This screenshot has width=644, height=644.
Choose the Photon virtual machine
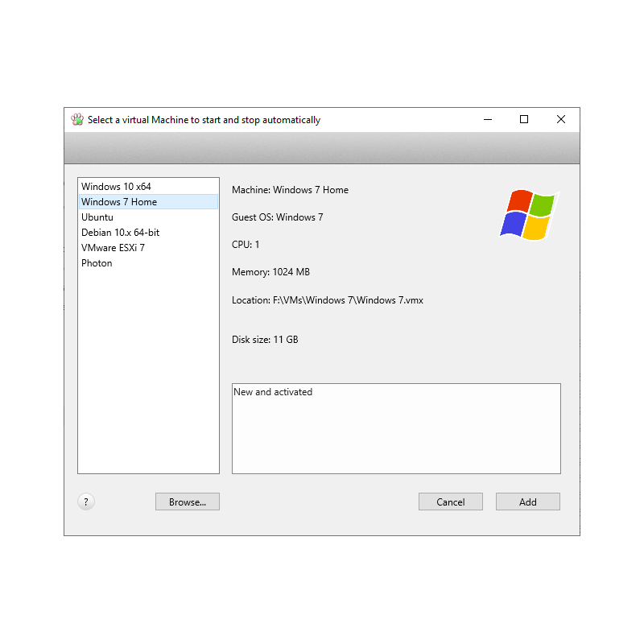click(x=97, y=263)
